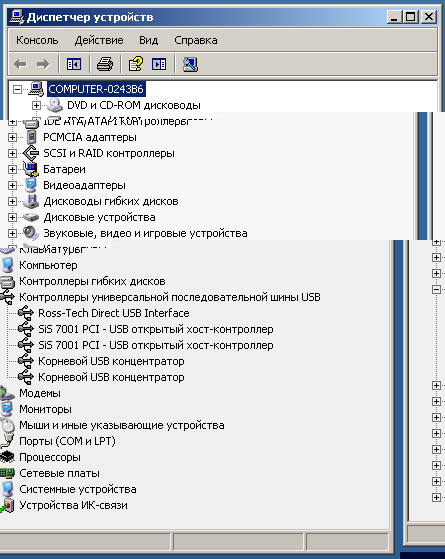Select Контроллеры гибких дисков
The height and width of the screenshot is (559, 445).
[92, 281]
